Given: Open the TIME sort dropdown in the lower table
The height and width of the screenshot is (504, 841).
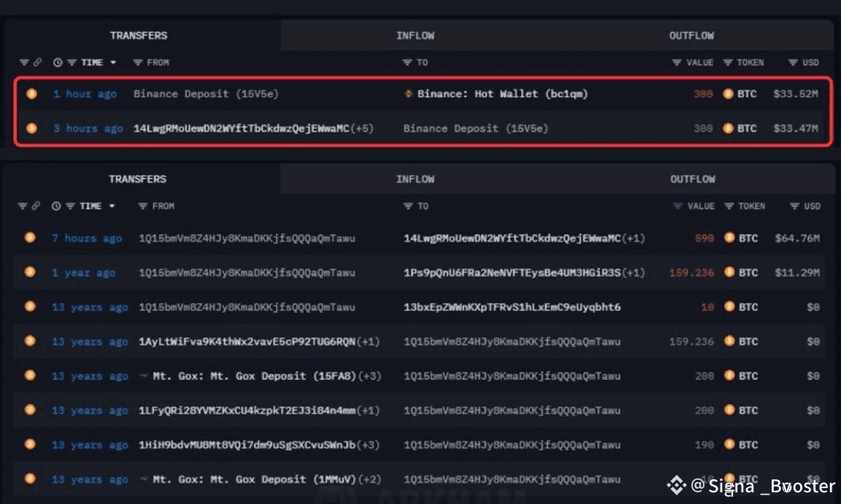Looking at the screenshot, I should click(x=112, y=206).
